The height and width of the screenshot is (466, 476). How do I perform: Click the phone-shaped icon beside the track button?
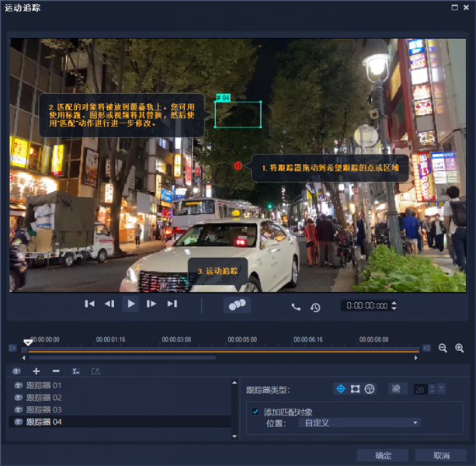tap(296, 307)
